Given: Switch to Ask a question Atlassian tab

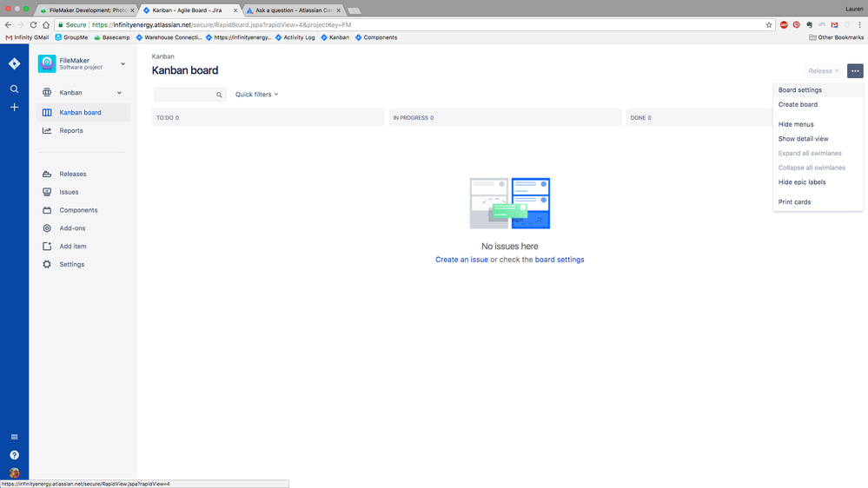Looking at the screenshot, I should [294, 10].
